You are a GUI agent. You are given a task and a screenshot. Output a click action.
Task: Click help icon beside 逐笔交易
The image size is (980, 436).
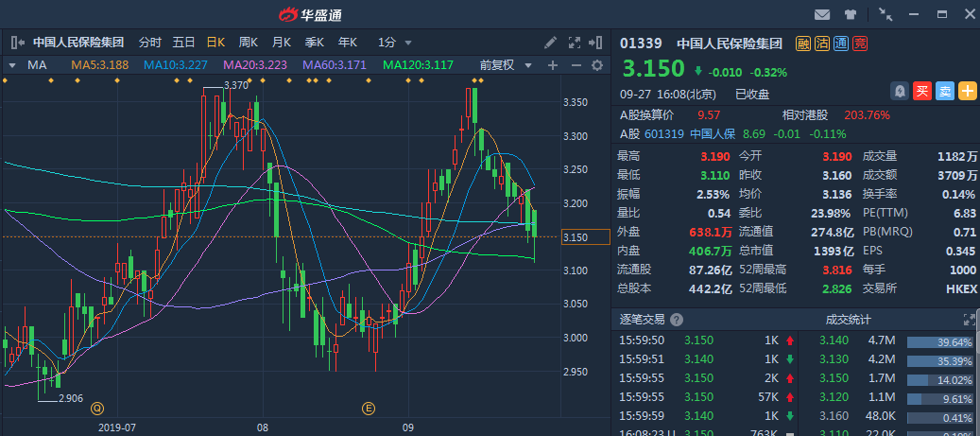pyautogui.click(x=677, y=320)
